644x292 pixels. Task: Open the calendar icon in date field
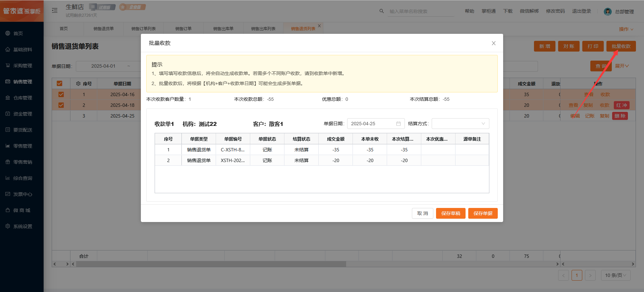point(398,124)
